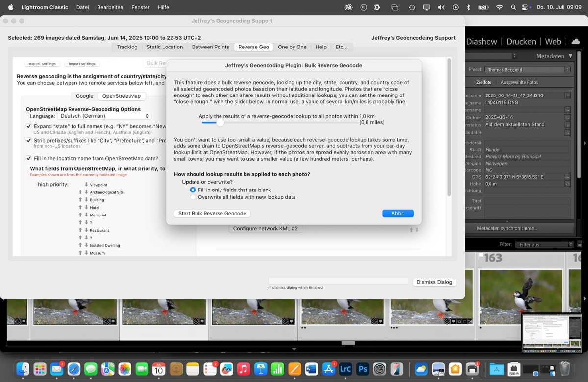Image resolution: width=588 pixels, height=382 pixels.
Task: Toggle Expand state to full names checkbox
Action: click(x=29, y=126)
